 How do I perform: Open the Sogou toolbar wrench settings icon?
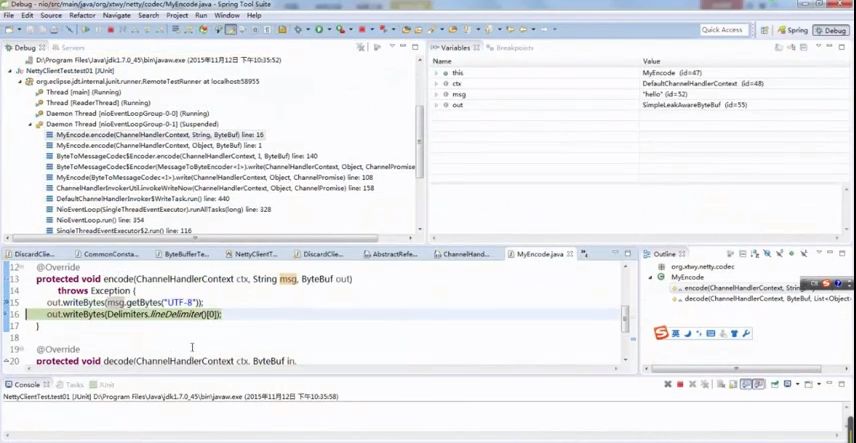coord(746,333)
